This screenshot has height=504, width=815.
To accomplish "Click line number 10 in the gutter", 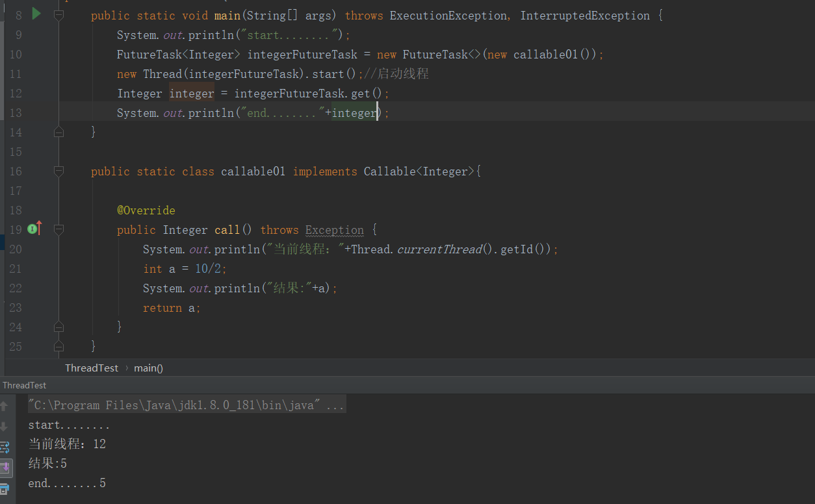I will coord(15,54).
